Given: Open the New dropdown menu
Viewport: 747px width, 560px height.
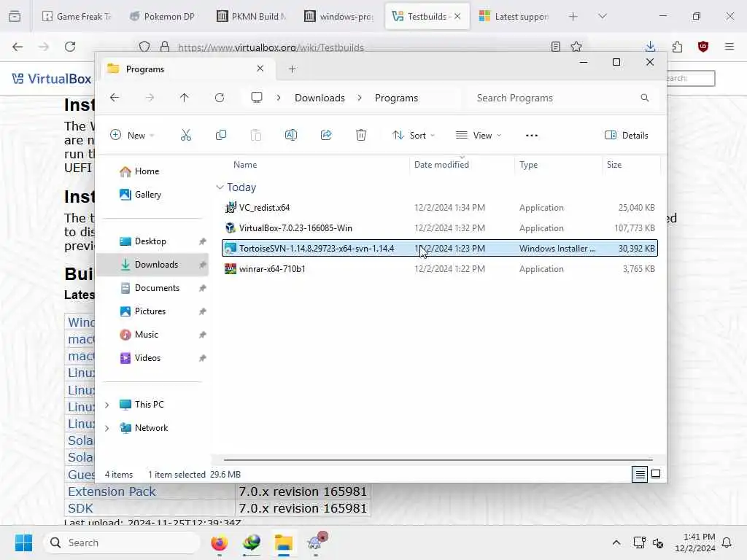Looking at the screenshot, I should (x=132, y=135).
